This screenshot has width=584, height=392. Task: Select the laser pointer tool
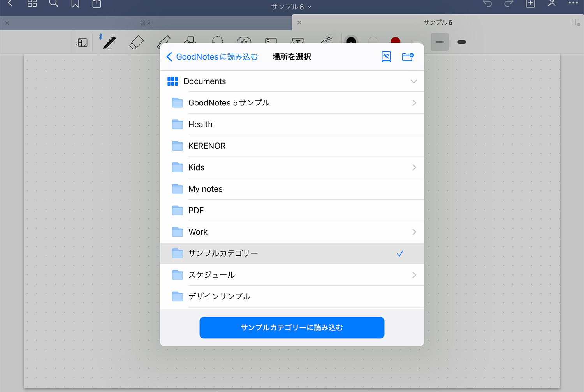coord(327,39)
